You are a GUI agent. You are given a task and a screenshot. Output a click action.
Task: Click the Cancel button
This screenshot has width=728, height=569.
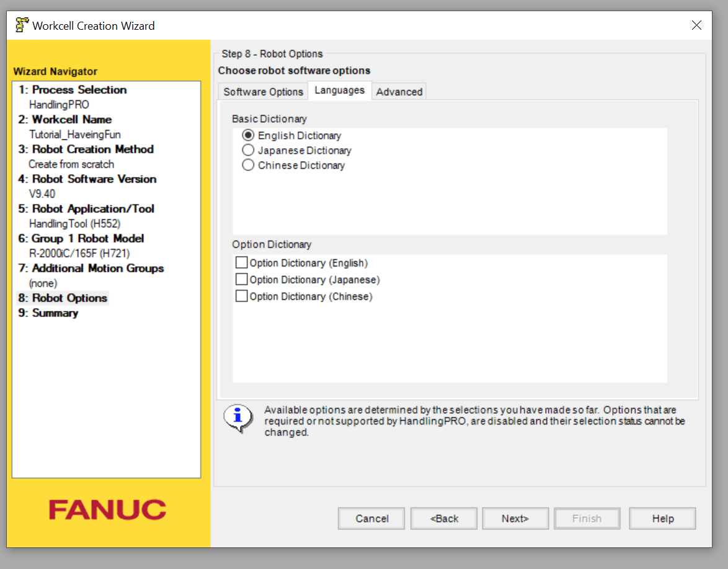tap(371, 518)
